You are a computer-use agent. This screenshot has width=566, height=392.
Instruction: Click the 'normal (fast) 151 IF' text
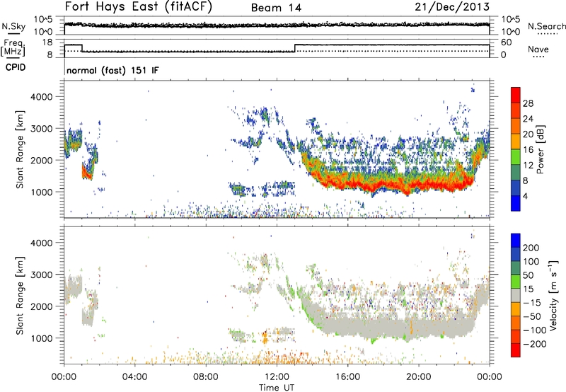point(112,70)
